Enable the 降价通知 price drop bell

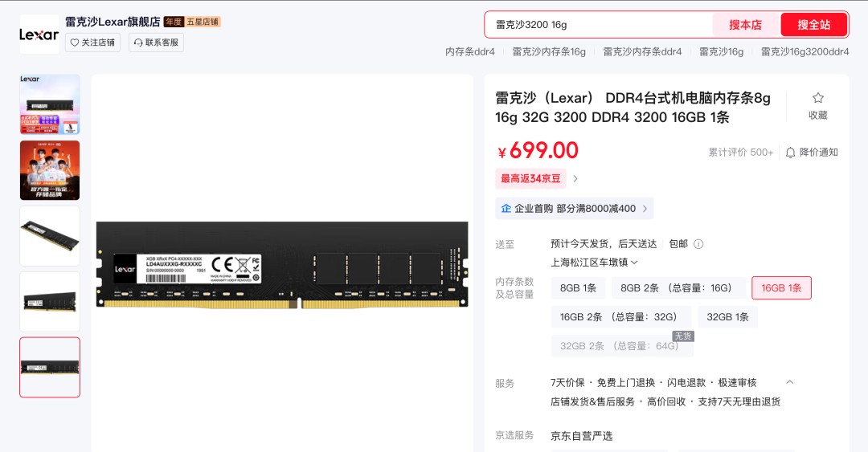tap(812, 152)
